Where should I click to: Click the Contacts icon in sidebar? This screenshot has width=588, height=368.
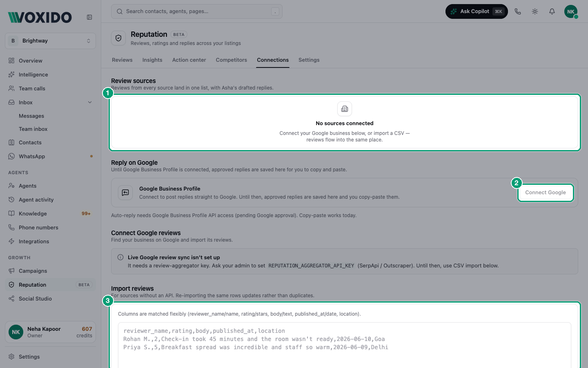pyautogui.click(x=11, y=142)
